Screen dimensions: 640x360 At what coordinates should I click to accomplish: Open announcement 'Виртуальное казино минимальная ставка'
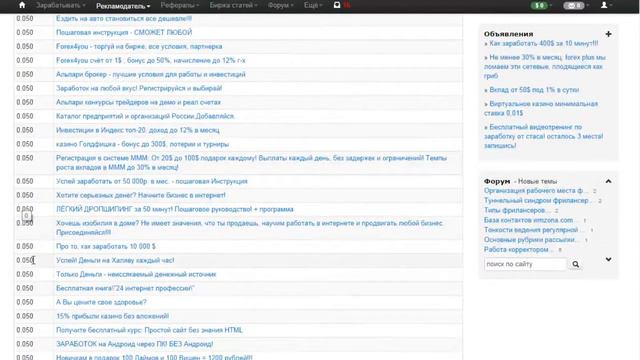(541, 108)
